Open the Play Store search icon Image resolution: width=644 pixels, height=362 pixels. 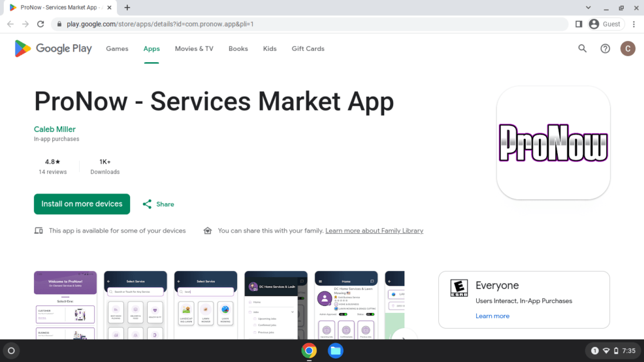(x=582, y=48)
